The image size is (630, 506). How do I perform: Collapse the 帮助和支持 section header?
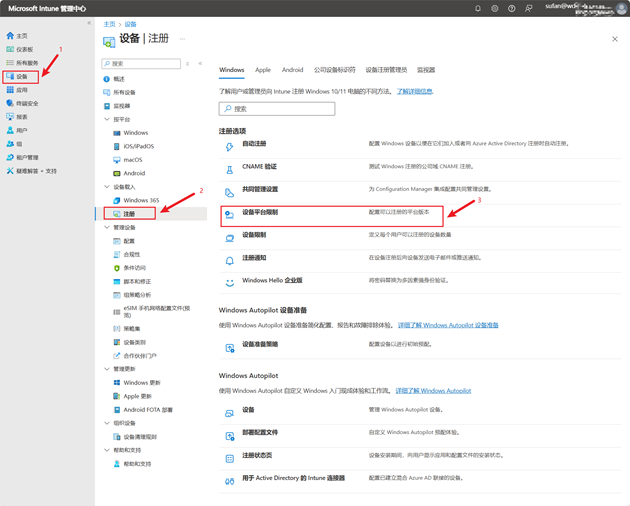click(x=107, y=450)
